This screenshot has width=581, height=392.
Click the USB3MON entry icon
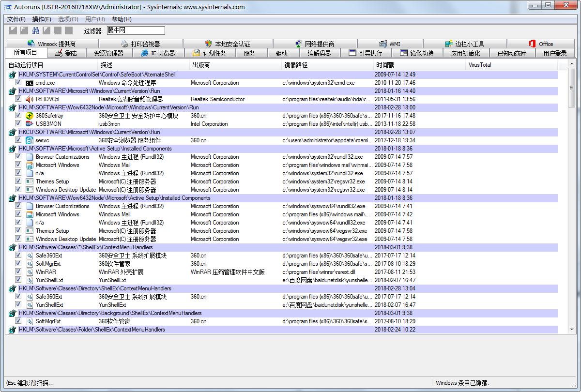(x=30, y=124)
